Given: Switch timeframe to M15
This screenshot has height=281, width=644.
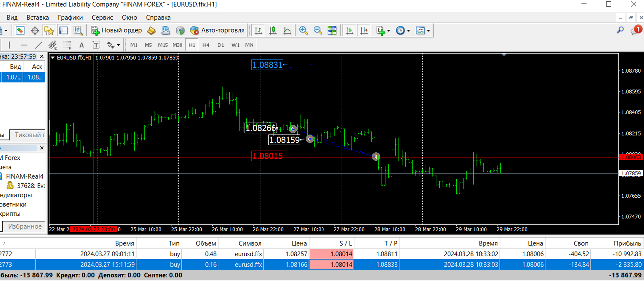Looking at the screenshot, I should (163, 45).
